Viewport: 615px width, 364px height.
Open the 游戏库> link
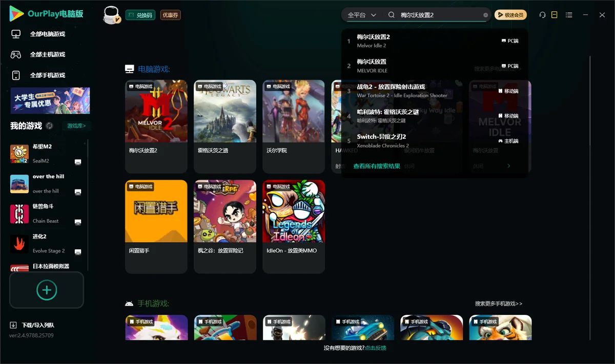coord(76,126)
